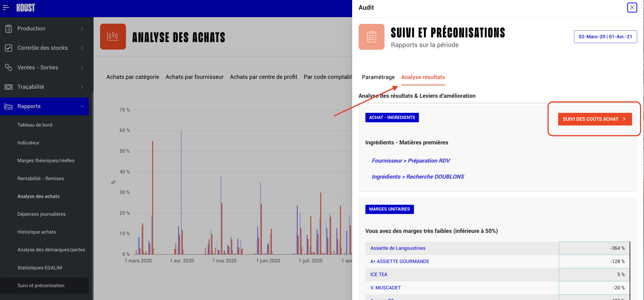Open Dépenses journalières

click(41, 214)
